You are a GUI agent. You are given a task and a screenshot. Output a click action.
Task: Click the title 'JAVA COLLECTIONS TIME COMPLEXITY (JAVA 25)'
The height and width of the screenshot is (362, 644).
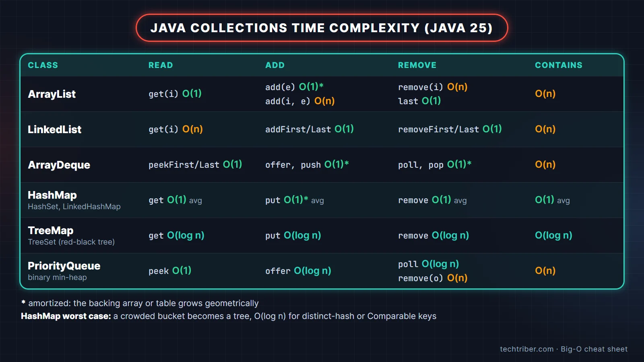pyautogui.click(x=322, y=28)
